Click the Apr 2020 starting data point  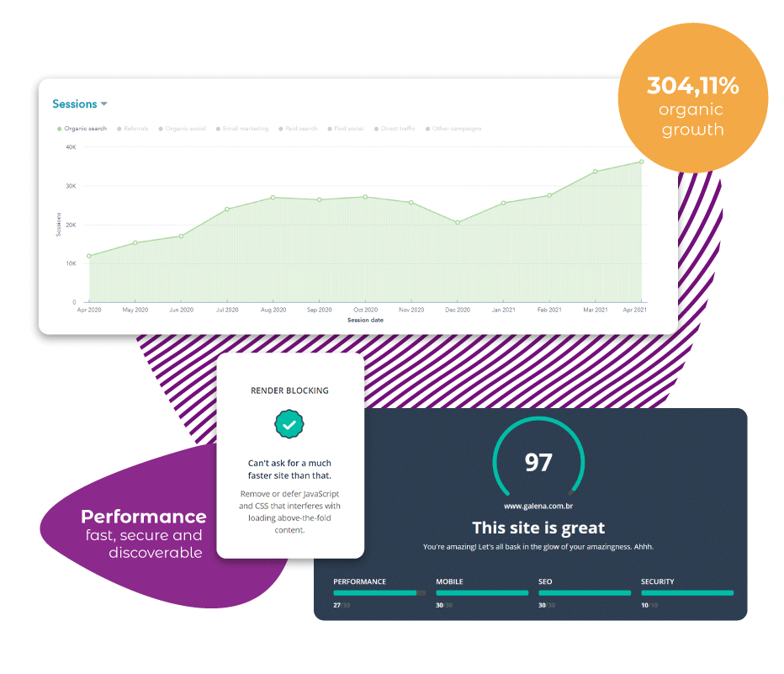point(88,256)
